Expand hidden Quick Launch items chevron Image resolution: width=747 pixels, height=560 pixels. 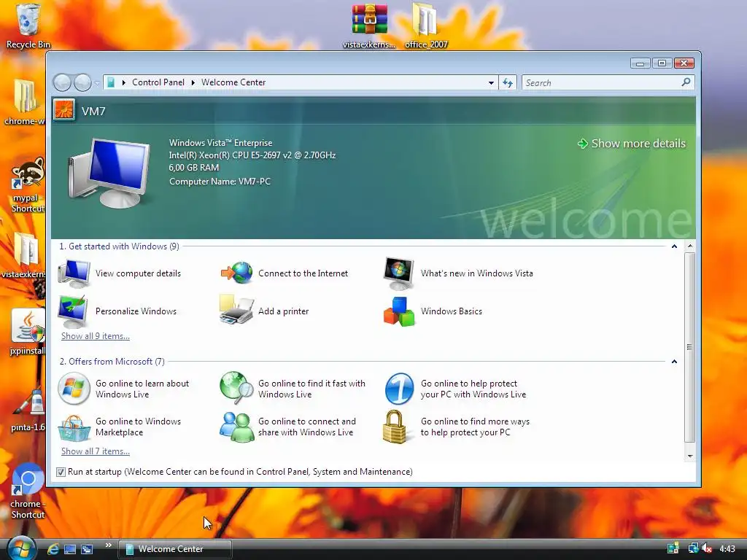point(109,545)
